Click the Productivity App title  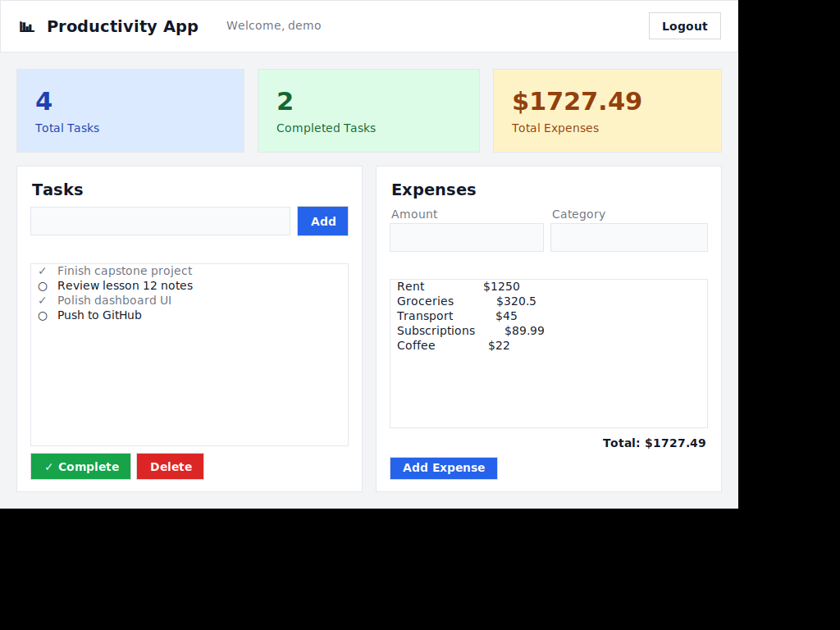click(123, 26)
